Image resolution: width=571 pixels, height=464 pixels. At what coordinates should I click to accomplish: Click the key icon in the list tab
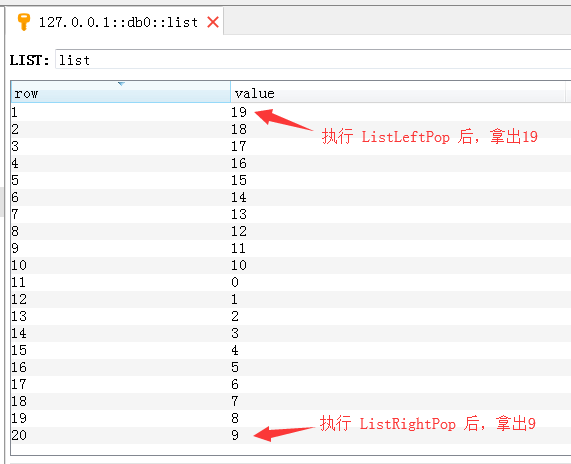(24, 22)
